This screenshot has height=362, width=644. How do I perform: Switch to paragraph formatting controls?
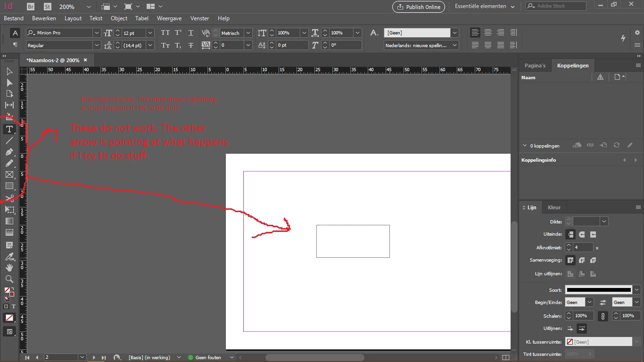15,45
